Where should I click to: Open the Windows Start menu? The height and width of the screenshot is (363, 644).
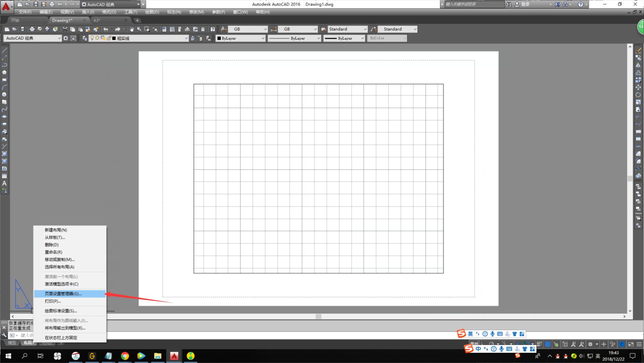pyautogui.click(x=8, y=356)
